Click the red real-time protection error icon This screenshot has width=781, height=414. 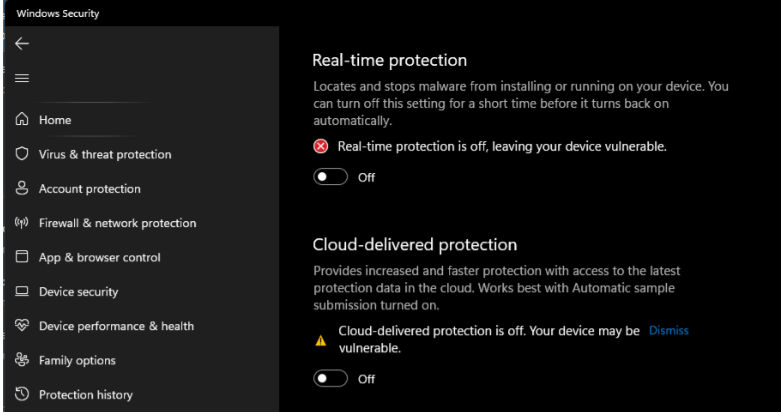(321, 146)
